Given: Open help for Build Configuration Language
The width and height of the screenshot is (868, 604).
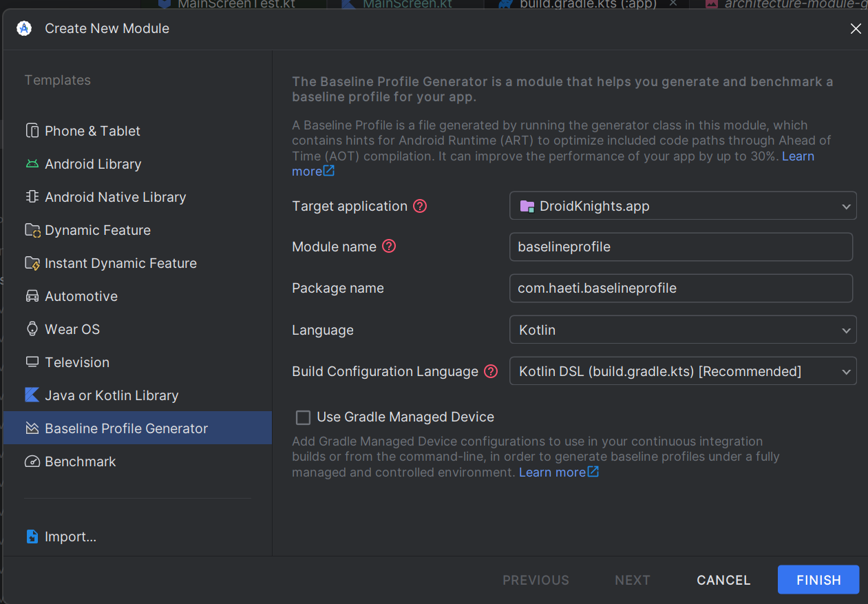Looking at the screenshot, I should (x=491, y=371).
